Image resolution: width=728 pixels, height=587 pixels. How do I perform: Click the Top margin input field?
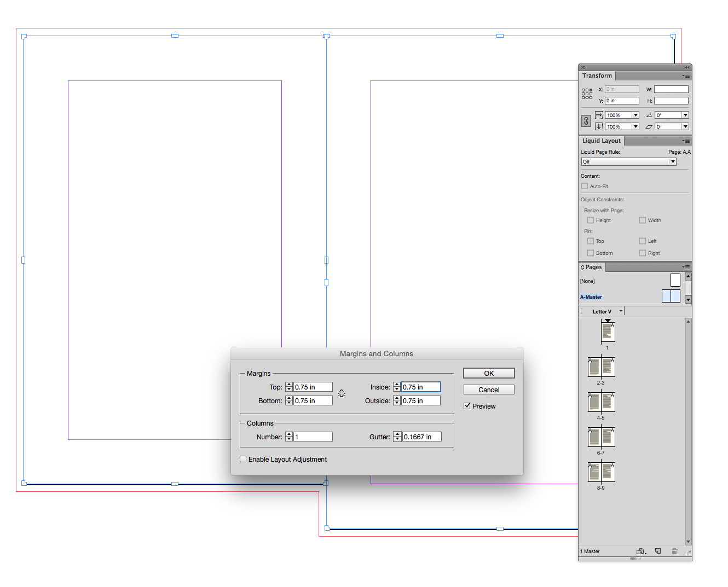pos(313,387)
